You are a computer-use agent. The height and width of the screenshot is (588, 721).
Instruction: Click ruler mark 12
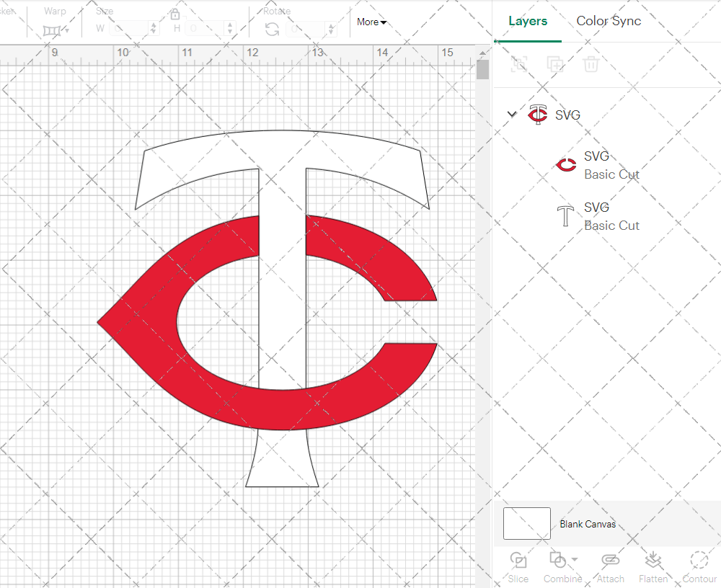[x=252, y=53]
